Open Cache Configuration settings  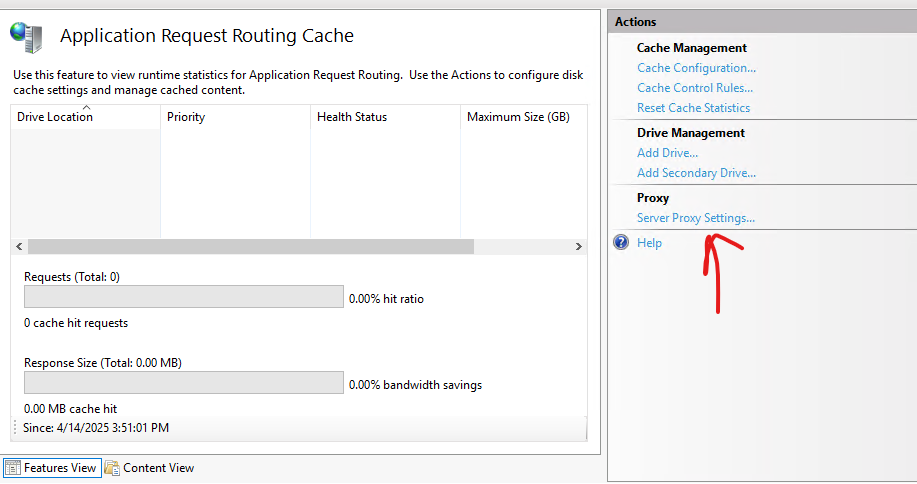point(696,68)
